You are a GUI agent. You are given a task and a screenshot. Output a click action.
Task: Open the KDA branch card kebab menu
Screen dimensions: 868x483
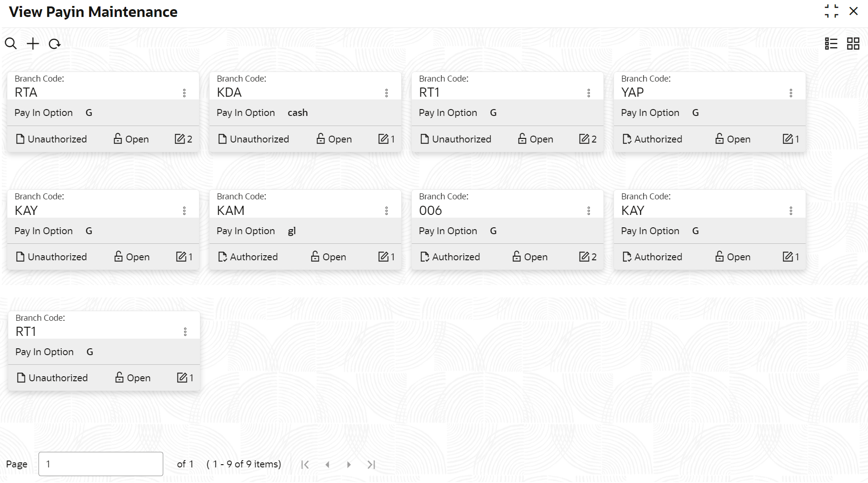coord(387,93)
